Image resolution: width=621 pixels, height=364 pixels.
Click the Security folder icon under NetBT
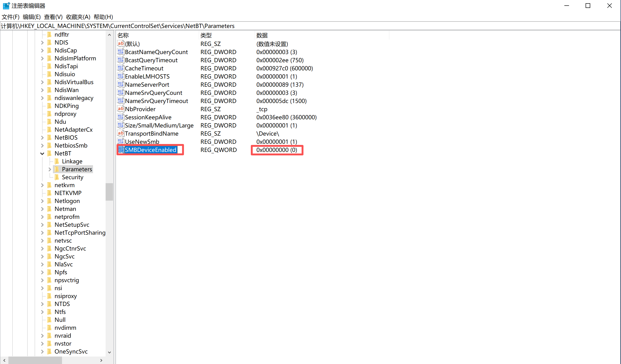(57, 177)
